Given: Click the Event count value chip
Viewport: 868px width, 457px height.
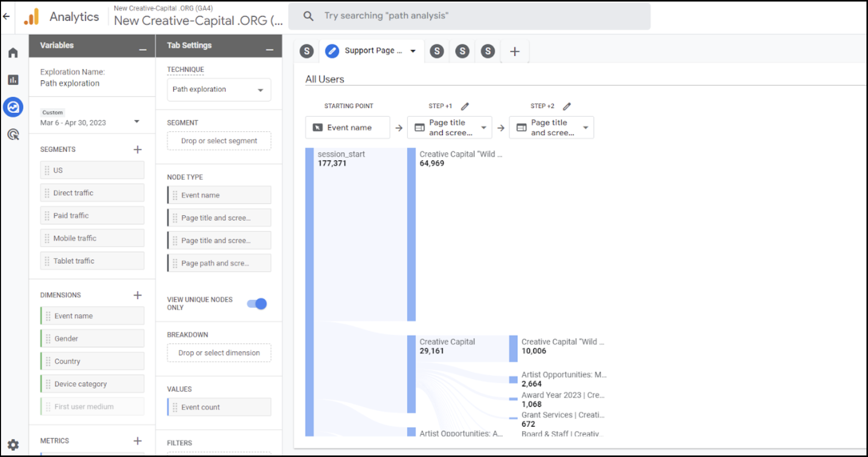Looking at the screenshot, I should 219,407.
